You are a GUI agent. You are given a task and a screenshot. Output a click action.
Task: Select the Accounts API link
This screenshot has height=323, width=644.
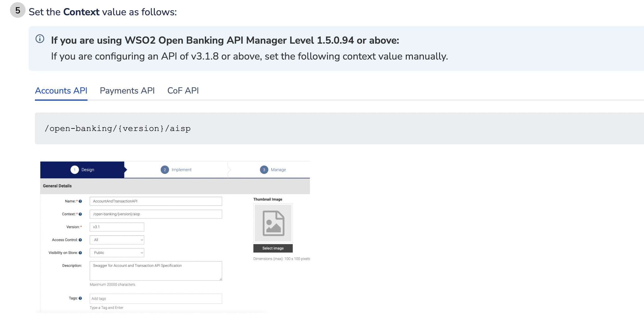[61, 90]
